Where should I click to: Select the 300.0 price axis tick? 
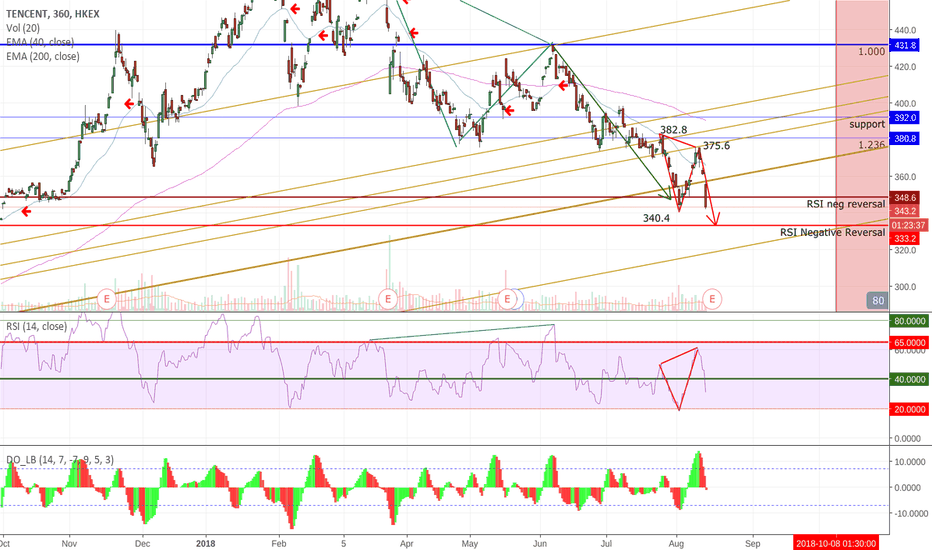(905, 287)
